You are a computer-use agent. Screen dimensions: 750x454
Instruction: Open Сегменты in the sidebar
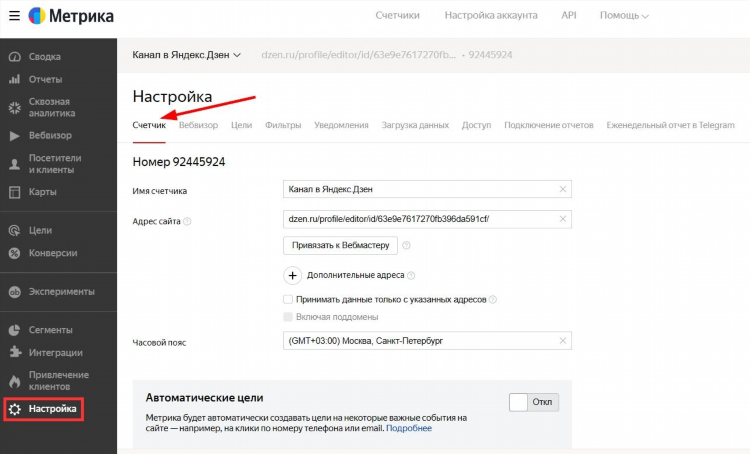51,330
